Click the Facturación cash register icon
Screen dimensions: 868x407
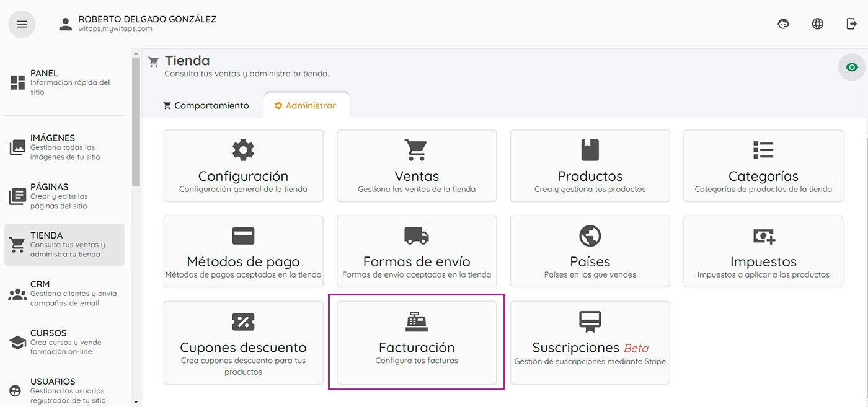[x=417, y=322]
